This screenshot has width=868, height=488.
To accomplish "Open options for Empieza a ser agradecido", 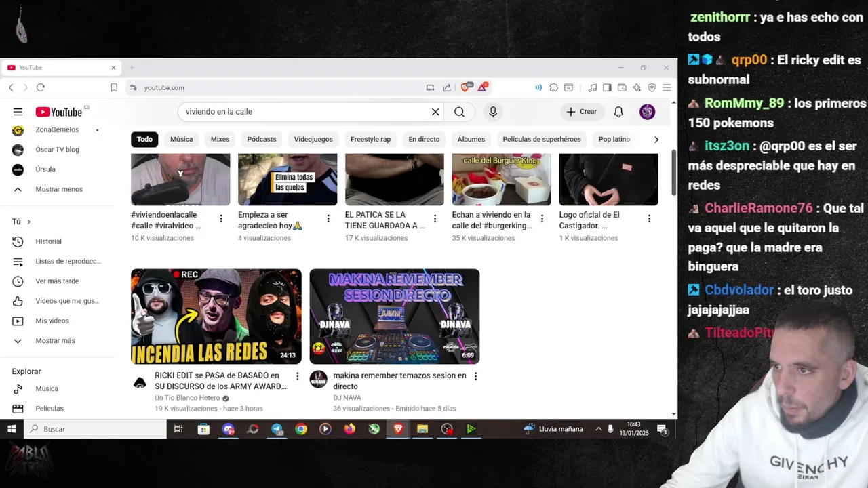I will 328,218.
